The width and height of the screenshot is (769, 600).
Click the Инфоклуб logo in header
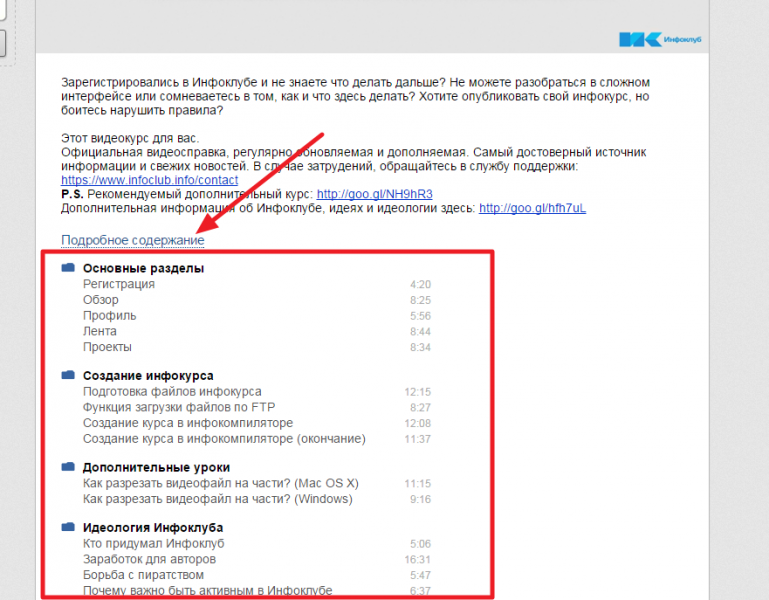pyautogui.click(x=660, y=39)
